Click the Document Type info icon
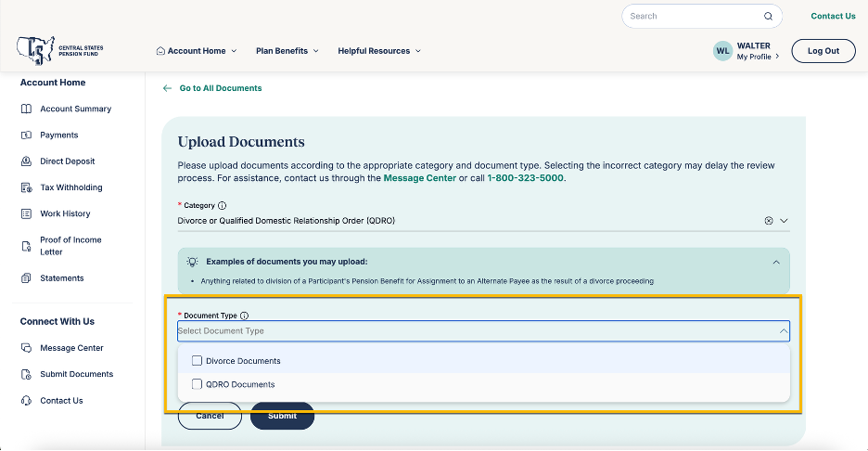 (244, 316)
